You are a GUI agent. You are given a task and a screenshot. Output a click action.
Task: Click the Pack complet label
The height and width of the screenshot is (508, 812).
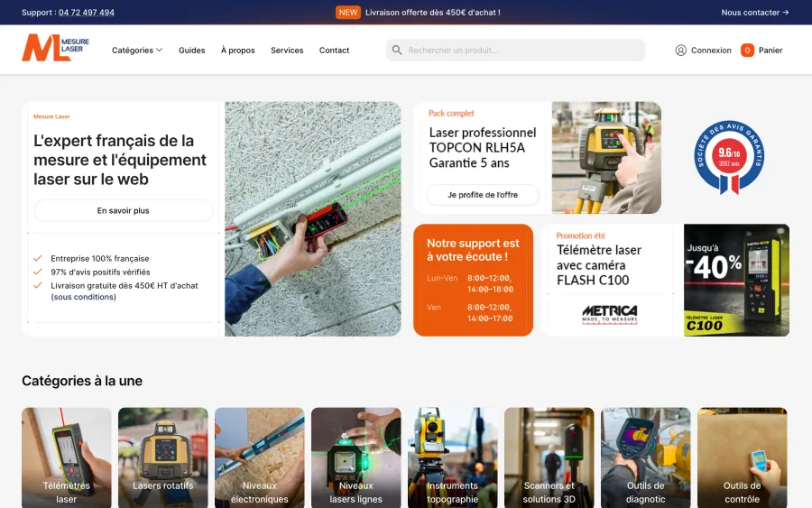click(451, 114)
